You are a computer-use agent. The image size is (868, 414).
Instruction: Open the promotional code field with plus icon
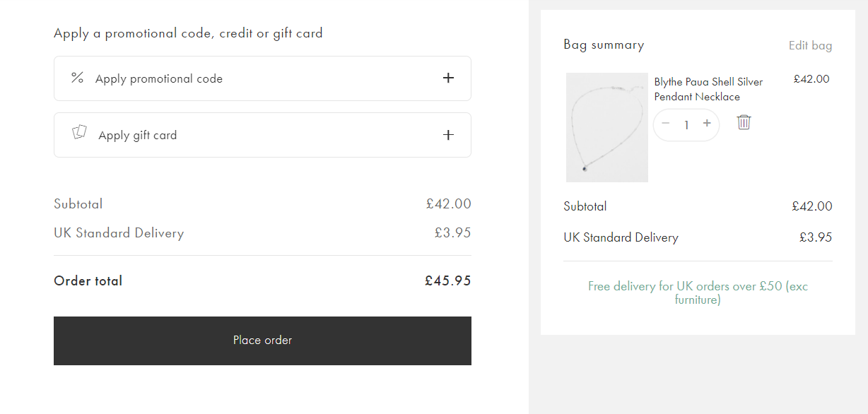point(448,78)
